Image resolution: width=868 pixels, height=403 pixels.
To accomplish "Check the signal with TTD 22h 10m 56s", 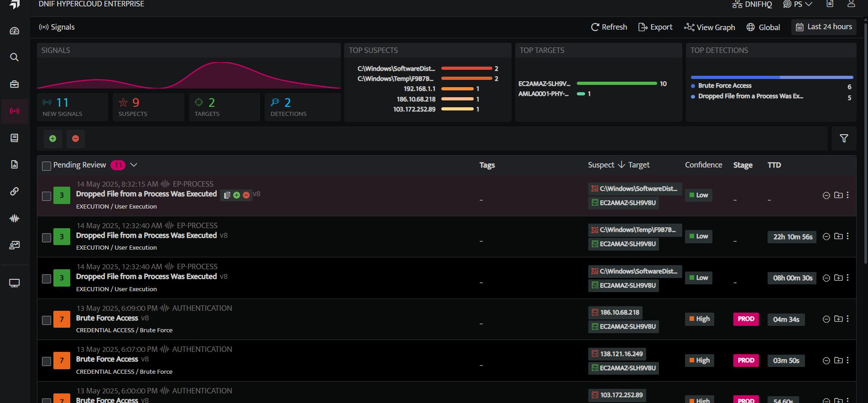I will [x=47, y=238].
